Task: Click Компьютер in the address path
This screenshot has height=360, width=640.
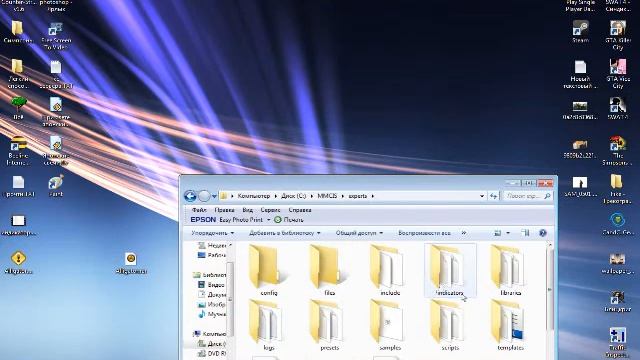Action: pyautogui.click(x=254, y=196)
